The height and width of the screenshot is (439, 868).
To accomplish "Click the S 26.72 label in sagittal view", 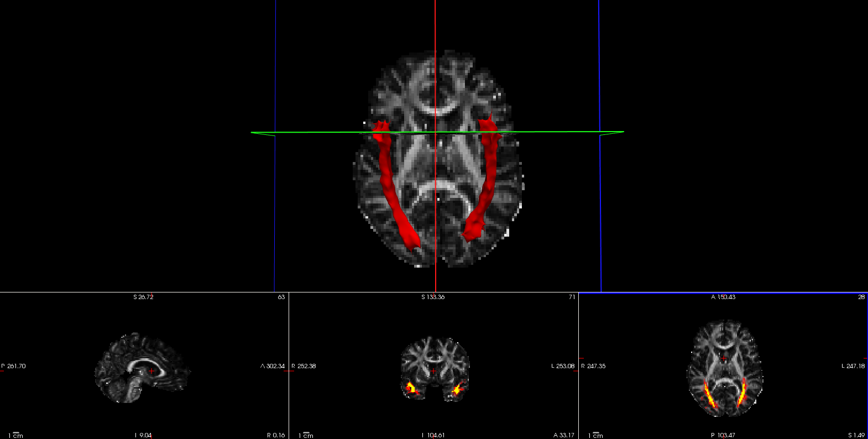I will (143, 297).
